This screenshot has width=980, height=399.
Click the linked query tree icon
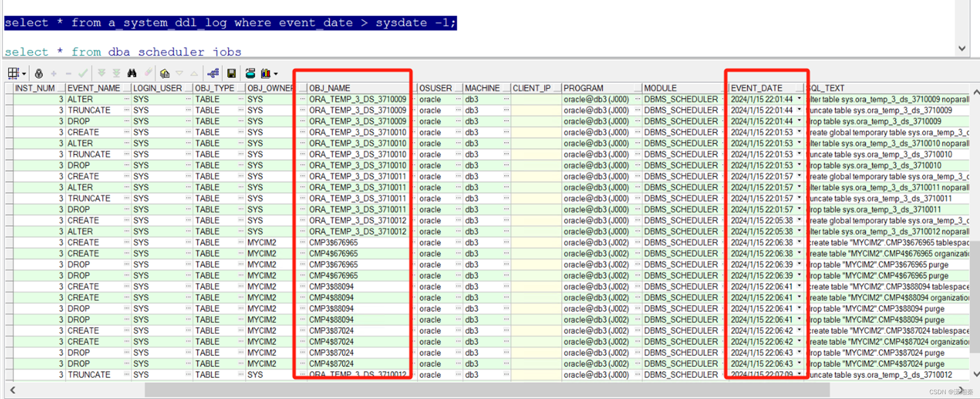coord(213,73)
